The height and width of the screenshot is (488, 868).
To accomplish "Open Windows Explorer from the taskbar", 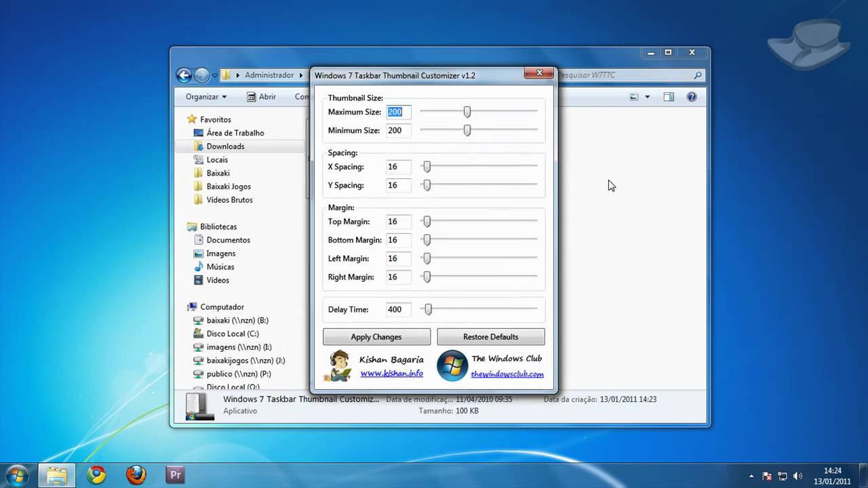I will [57, 475].
